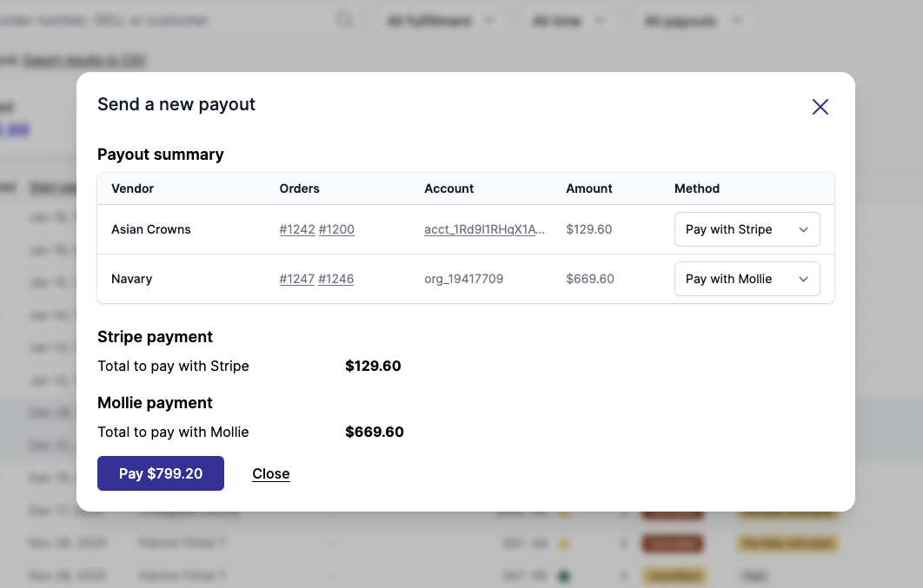The height and width of the screenshot is (588, 923).
Task: Change Navary's payment method from Pay with Mollie
Action: click(747, 279)
